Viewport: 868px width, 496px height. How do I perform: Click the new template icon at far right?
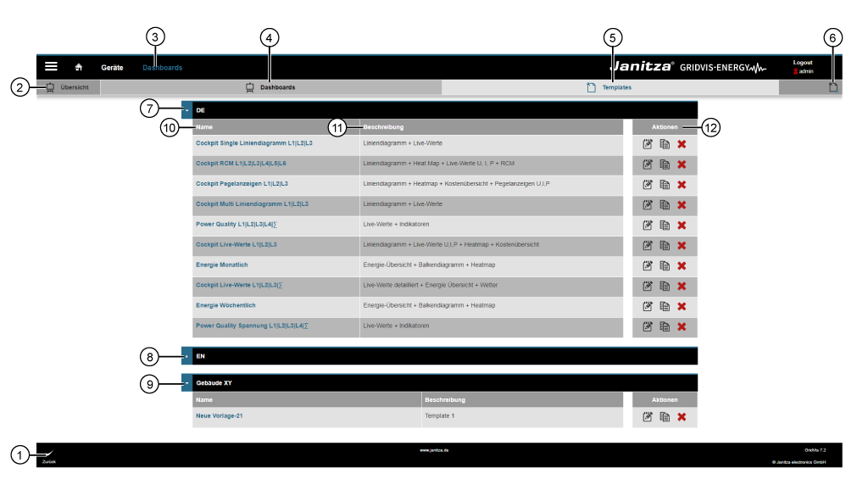point(833,87)
